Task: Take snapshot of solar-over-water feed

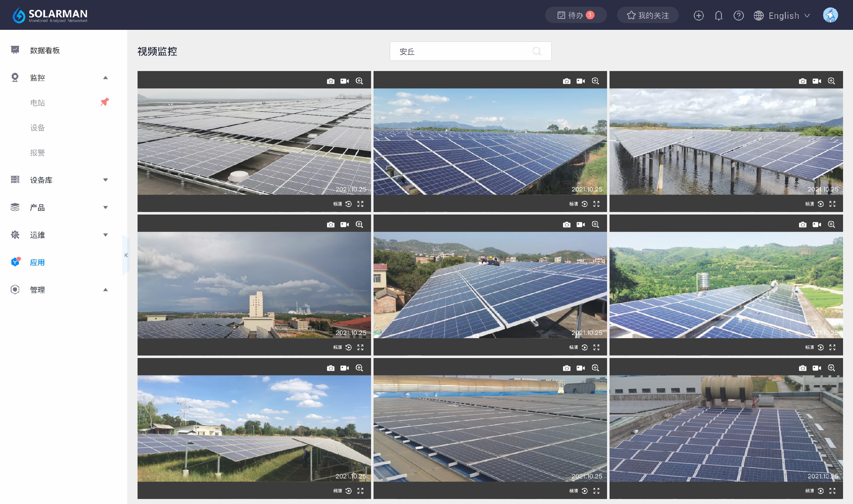Action: [803, 81]
